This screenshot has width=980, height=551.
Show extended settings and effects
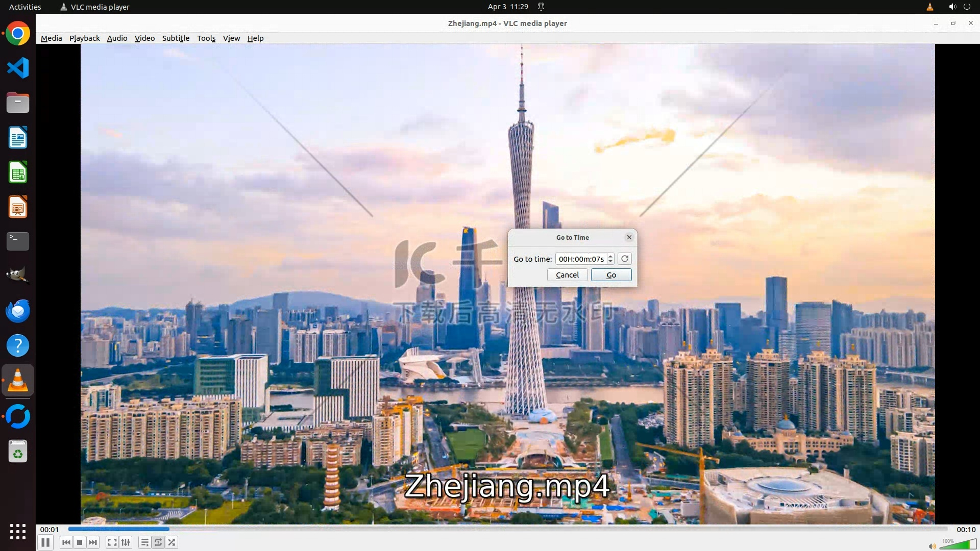tap(126, 542)
